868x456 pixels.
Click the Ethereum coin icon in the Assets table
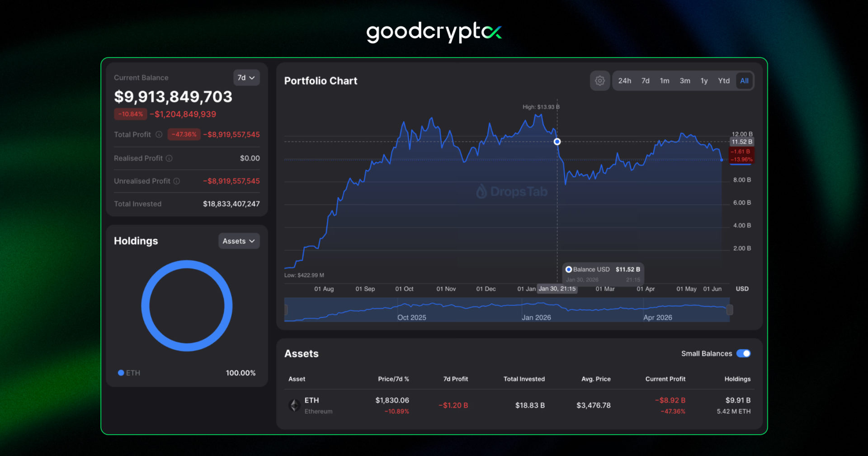point(295,405)
